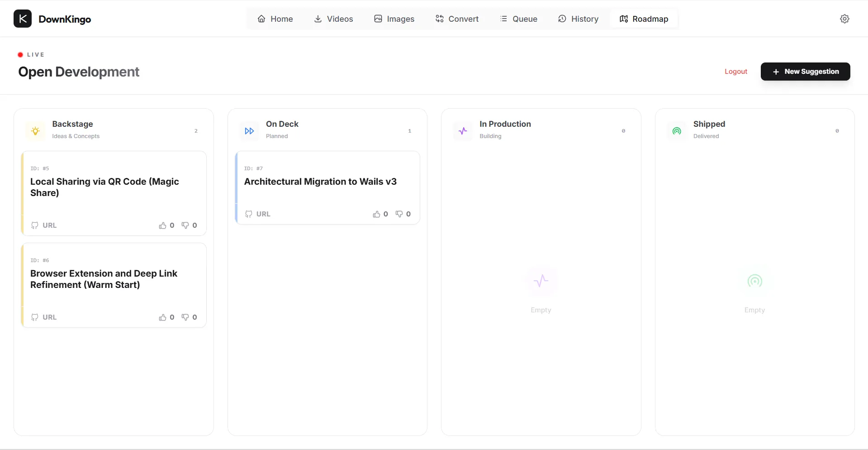This screenshot has height=450, width=868.
Task: Open the settings gear icon
Action: coord(844,19)
